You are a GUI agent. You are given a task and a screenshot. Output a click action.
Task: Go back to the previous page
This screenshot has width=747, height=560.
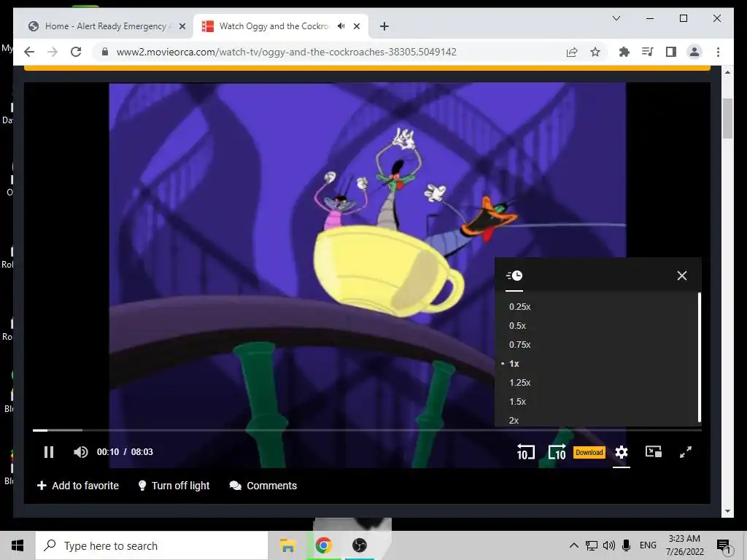coord(29,52)
